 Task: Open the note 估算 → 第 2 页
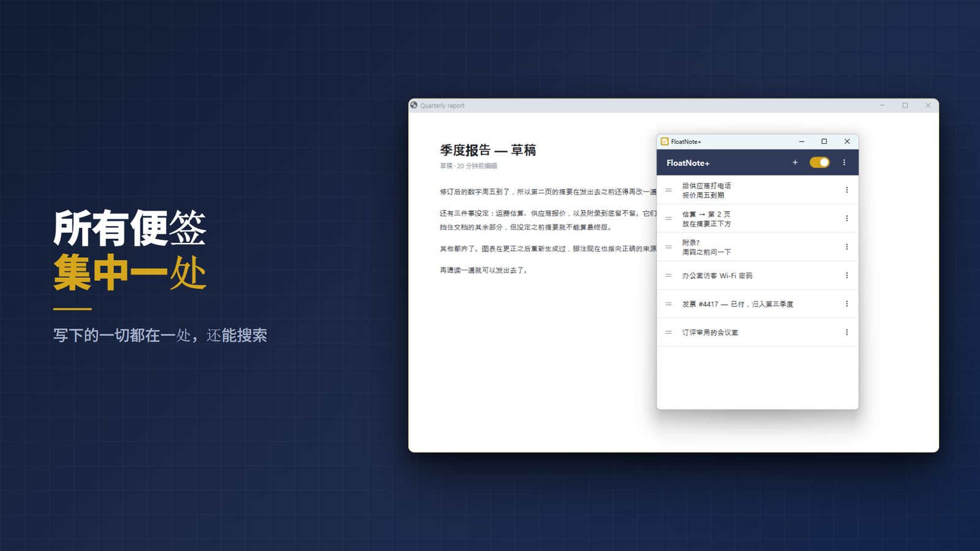(758, 219)
